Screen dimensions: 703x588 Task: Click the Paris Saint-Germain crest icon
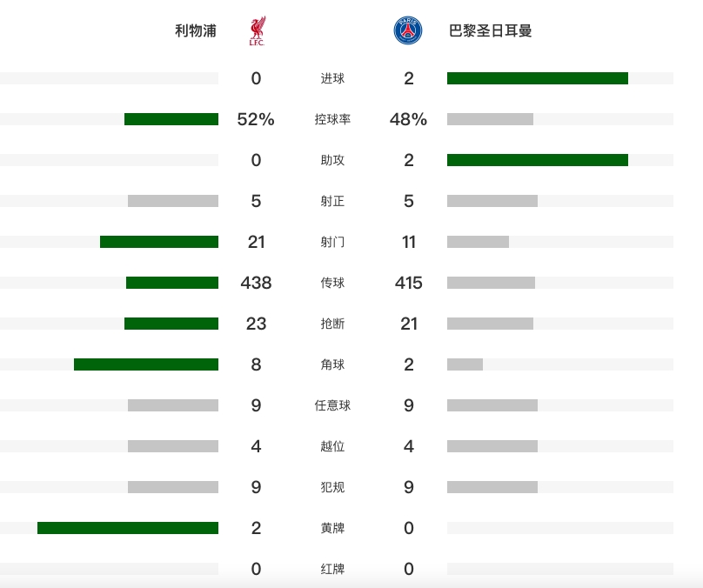[x=408, y=30]
